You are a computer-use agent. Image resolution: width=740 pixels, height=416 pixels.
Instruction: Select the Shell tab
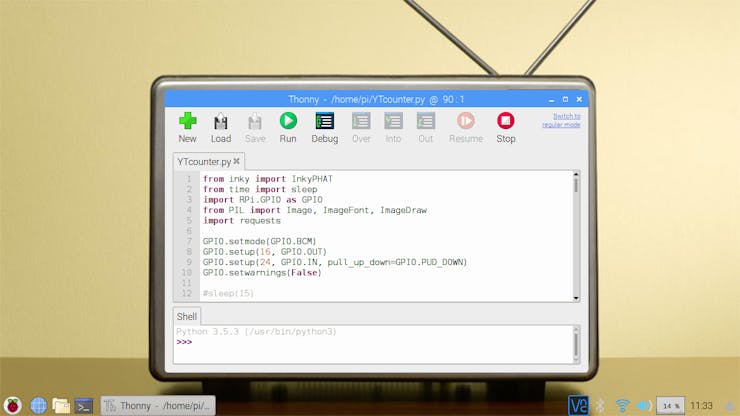point(186,316)
